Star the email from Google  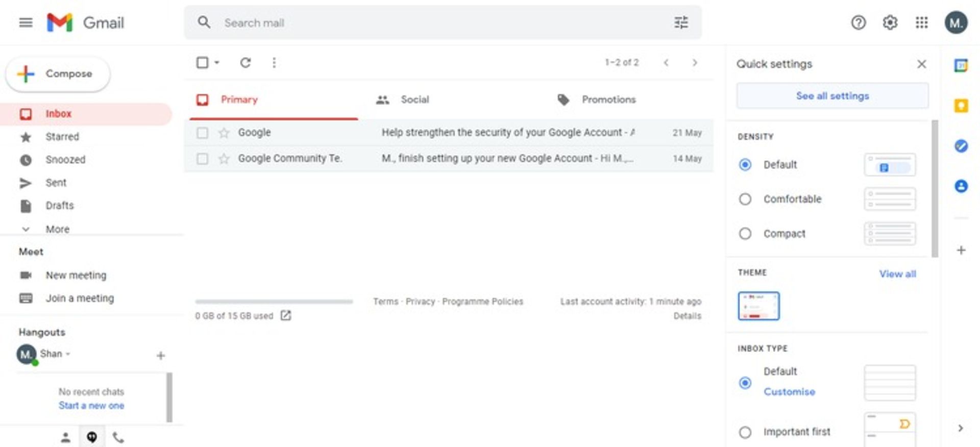pos(224,133)
